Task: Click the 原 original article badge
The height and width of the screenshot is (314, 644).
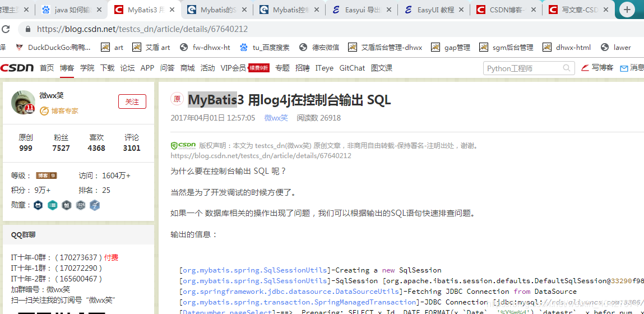Action: pos(177,99)
